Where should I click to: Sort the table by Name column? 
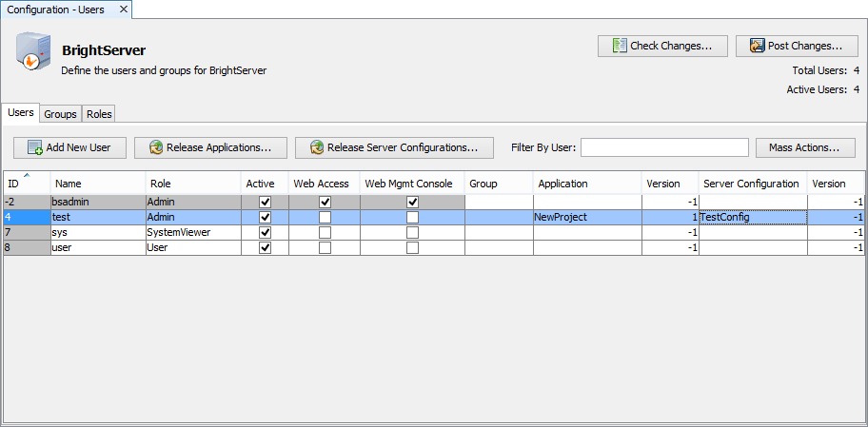pyautogui.click(x=97, y=184)
